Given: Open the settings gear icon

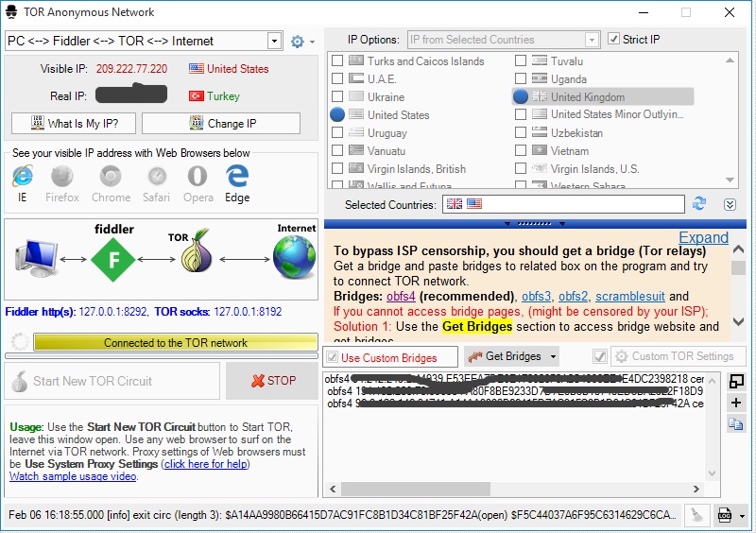Looking at the screenshot, I should (297, 42).
